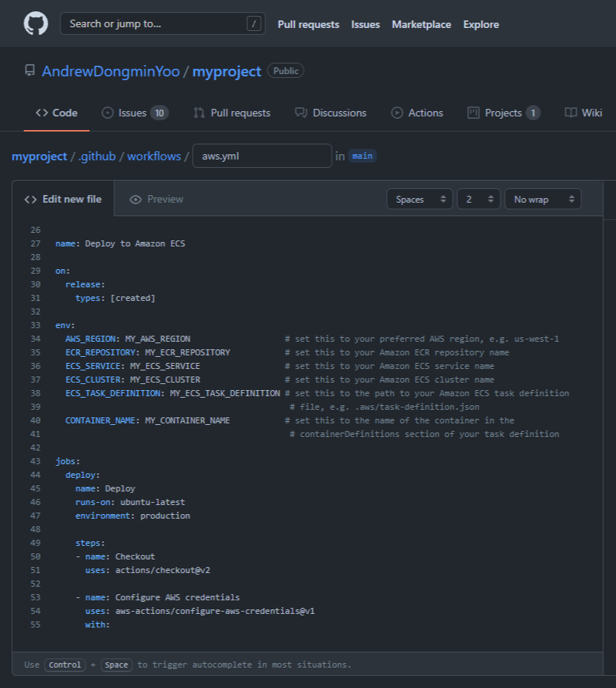This screenshot has height=688, width=616.
Task: Click the 'env:' key on line 33
Action: click(x=65, y=325)
